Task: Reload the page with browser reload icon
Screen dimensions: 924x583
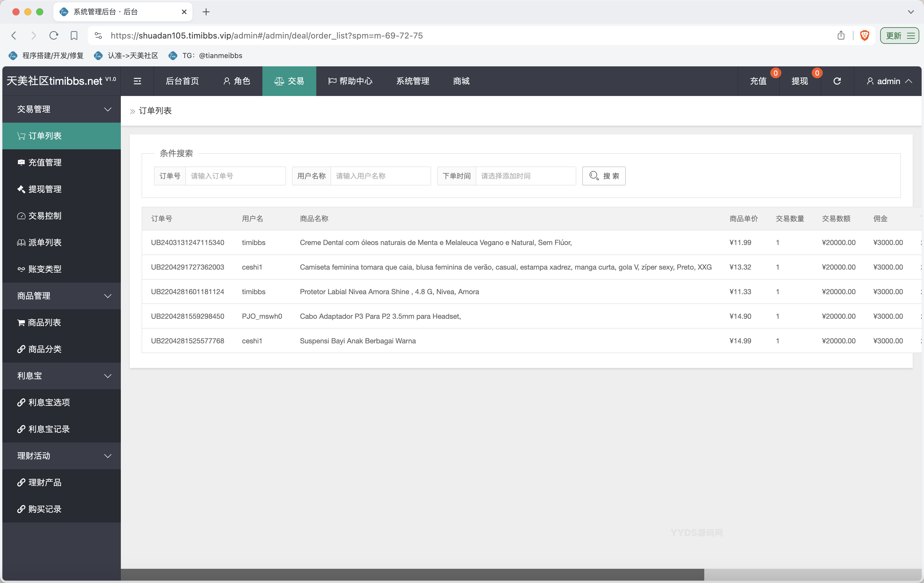Action: tap(54, 36)
